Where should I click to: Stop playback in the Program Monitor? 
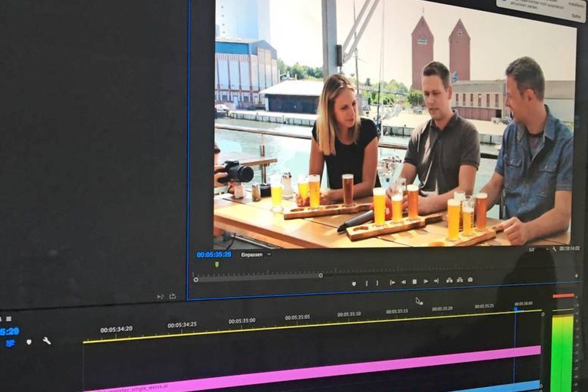415,282
